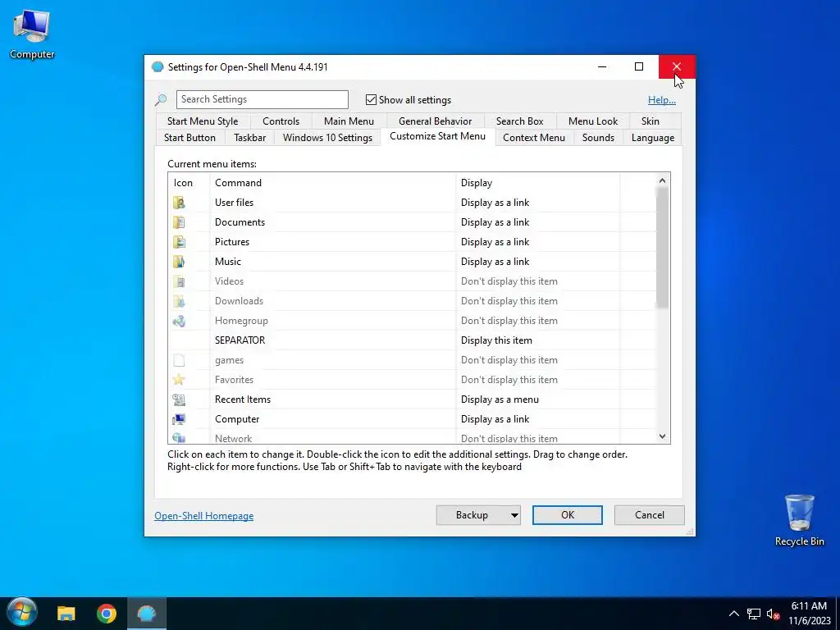840x630 pixels.
Task: Open the Skin tab
Action: pos(651,121)
